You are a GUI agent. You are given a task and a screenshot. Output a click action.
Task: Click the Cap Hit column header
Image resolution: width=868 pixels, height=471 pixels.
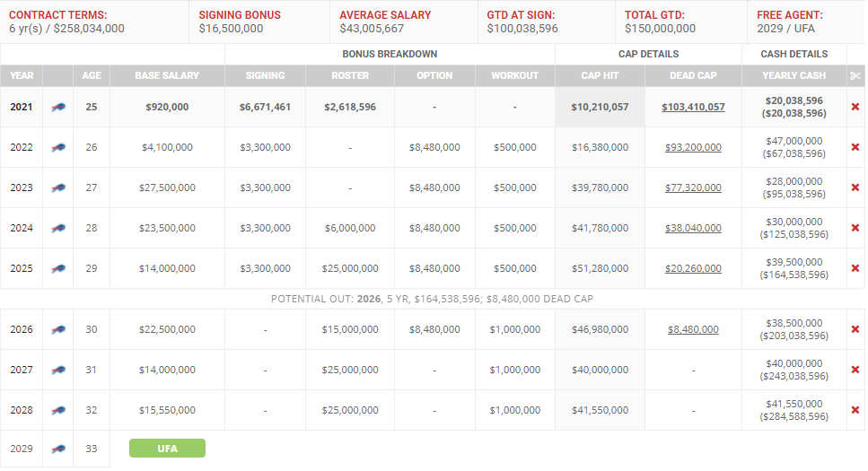point(600,76)
